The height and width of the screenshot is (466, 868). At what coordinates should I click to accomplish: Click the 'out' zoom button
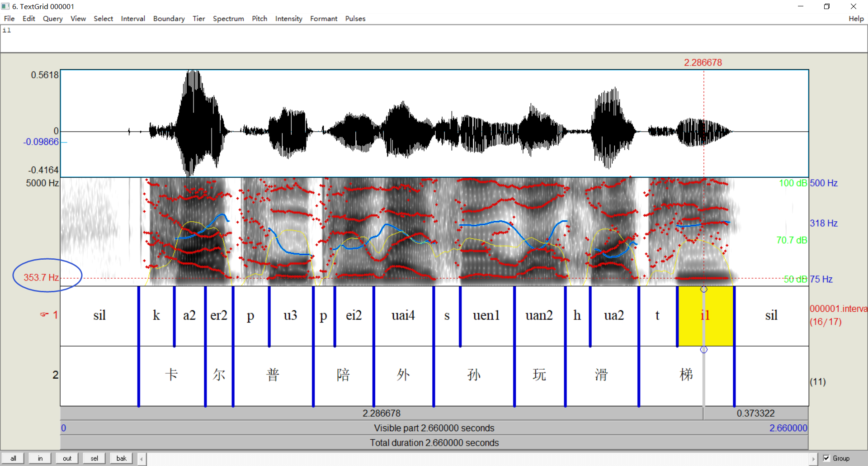coord(67,458)
